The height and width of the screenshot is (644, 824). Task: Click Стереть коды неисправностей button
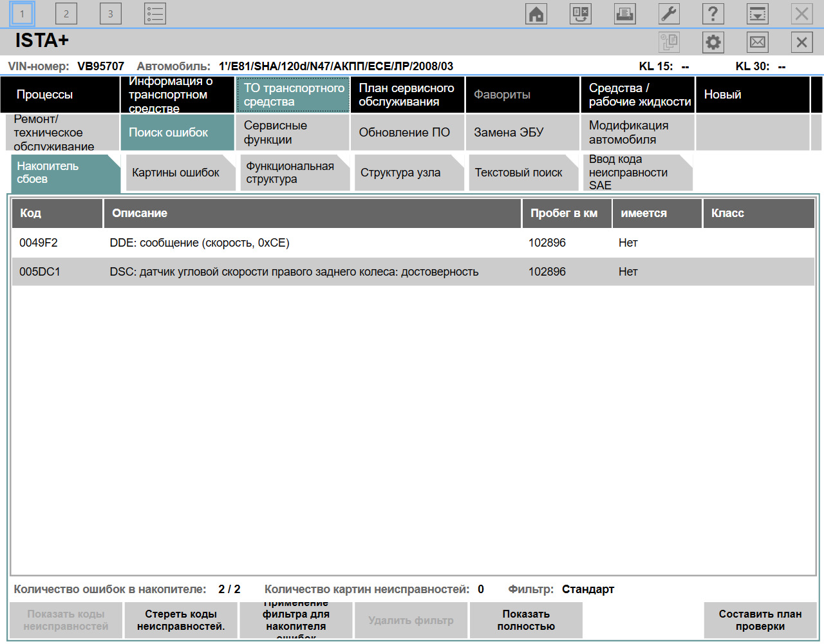click(181, 620)
